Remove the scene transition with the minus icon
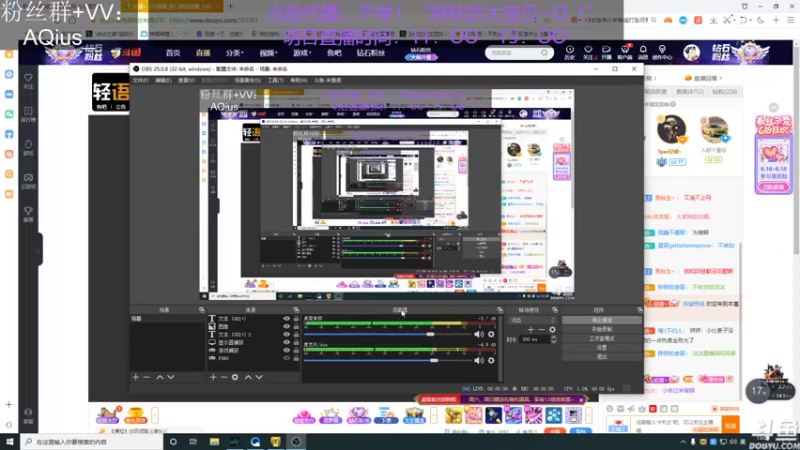 tap(541, 330)
